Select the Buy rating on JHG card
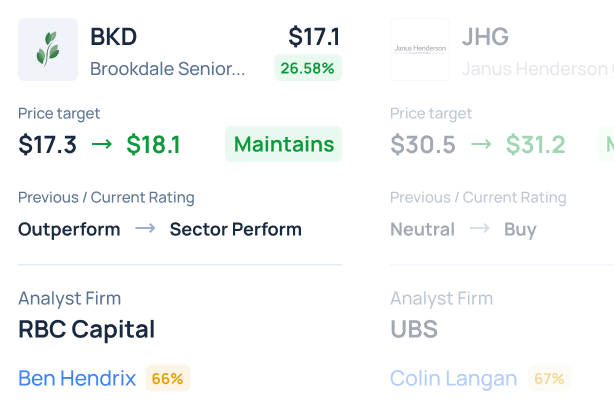614x410 pixels. click(520, 229)
